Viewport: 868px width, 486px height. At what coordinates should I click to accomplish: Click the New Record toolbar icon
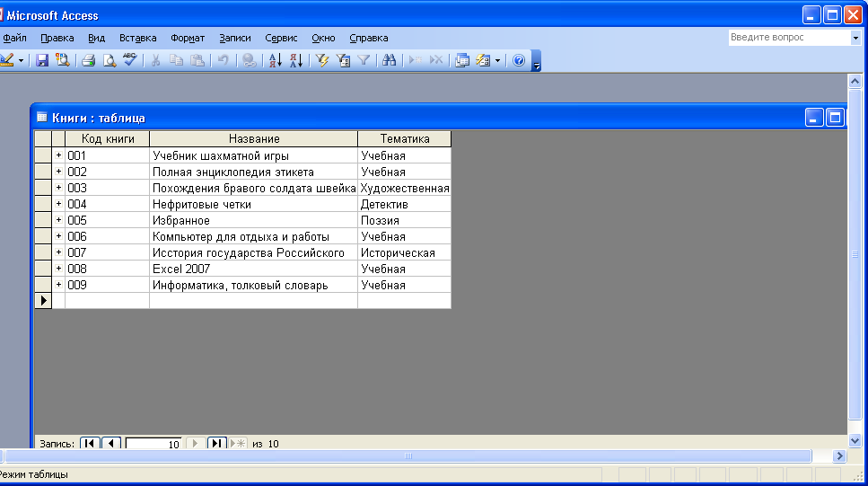point(416,60)
